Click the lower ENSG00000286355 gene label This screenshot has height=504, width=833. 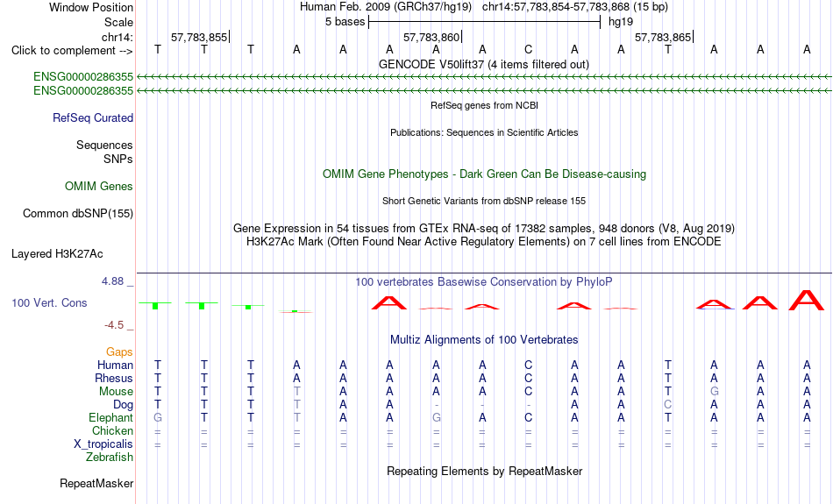click(83, 91)
